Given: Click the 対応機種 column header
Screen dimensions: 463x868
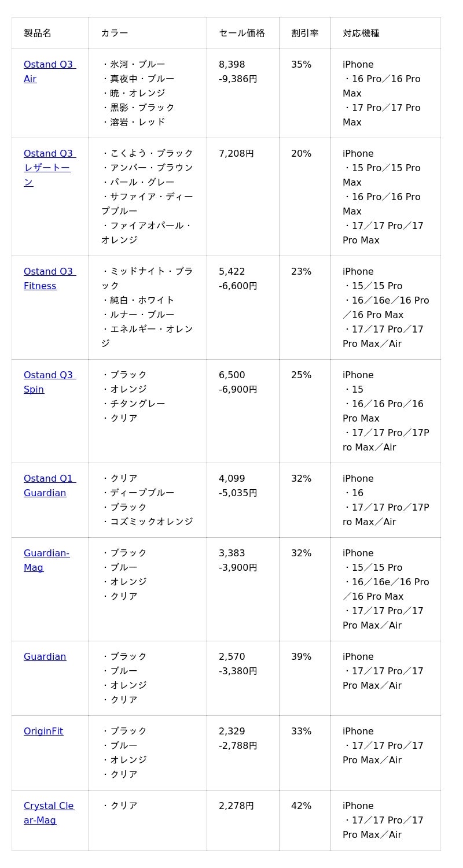Looking at the screenshot, I should point(361,34).
